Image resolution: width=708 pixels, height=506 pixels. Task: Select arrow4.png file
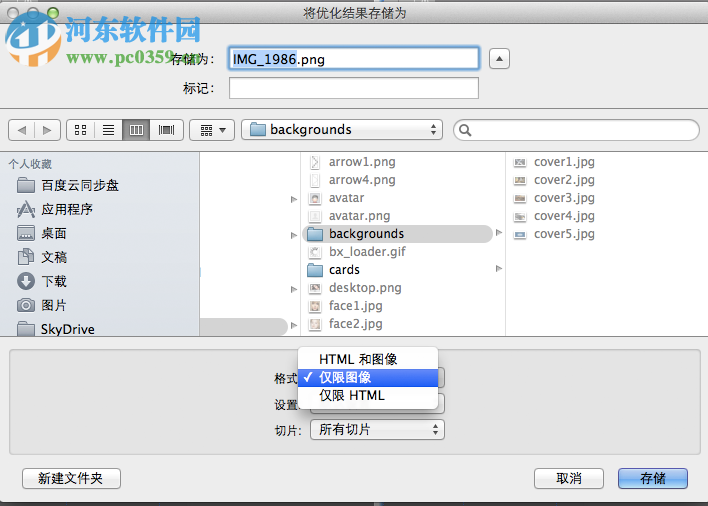(x=362, y=180)
